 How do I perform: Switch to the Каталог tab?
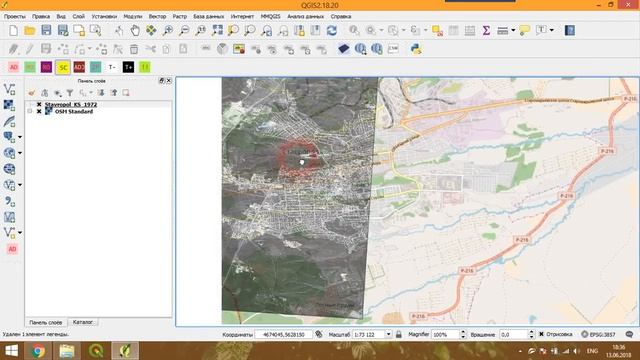[x=82, y=322]
